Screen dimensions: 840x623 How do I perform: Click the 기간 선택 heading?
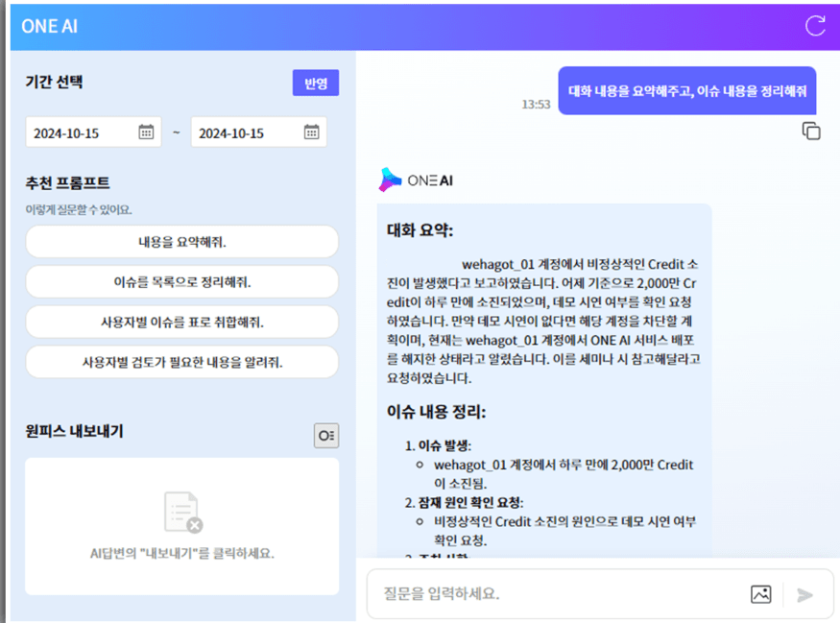click(x=54, y=82)
